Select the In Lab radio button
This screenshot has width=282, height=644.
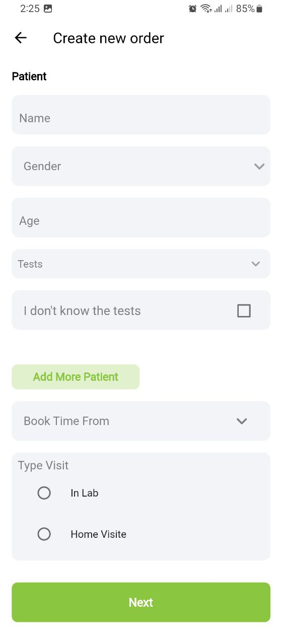pos(44,493)
